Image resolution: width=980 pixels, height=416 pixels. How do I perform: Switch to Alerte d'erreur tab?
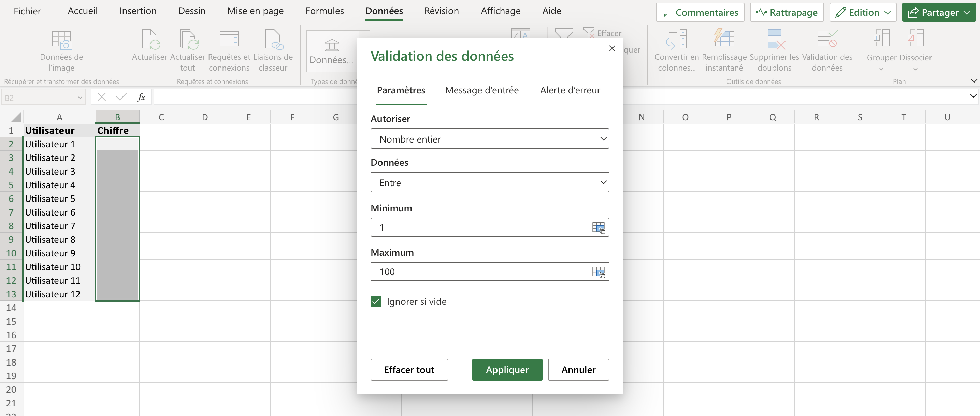click(x=570, y=90)
